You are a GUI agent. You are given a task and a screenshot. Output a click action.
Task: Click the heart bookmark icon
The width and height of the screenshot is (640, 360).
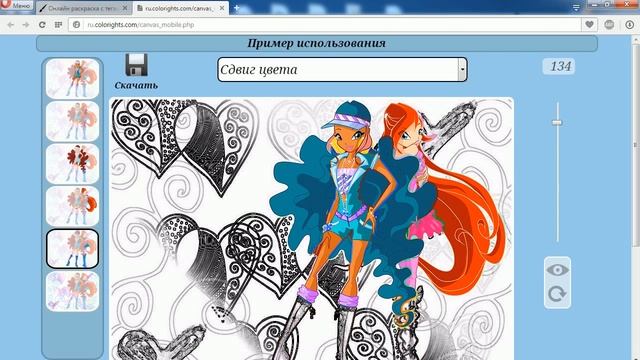[589, 25]
